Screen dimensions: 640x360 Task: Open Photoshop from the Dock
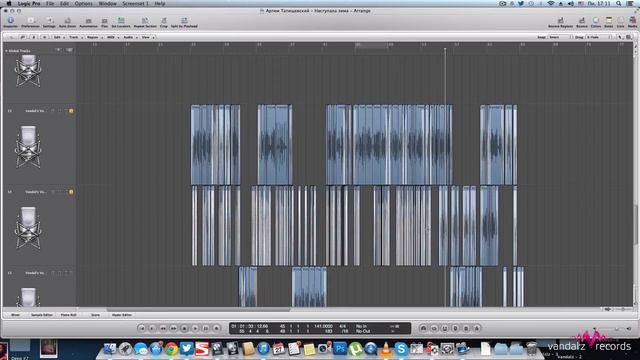(x=340, y=349)
